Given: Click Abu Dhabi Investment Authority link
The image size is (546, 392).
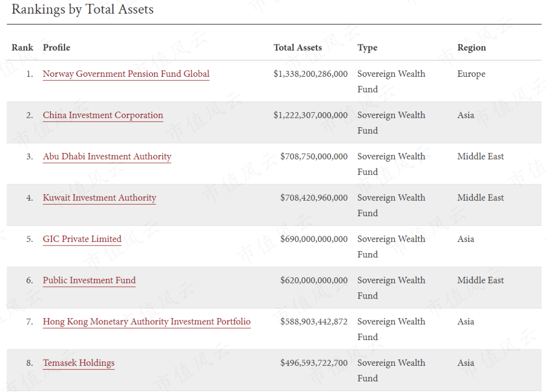Looking at the screenshot, I should 107,157.
